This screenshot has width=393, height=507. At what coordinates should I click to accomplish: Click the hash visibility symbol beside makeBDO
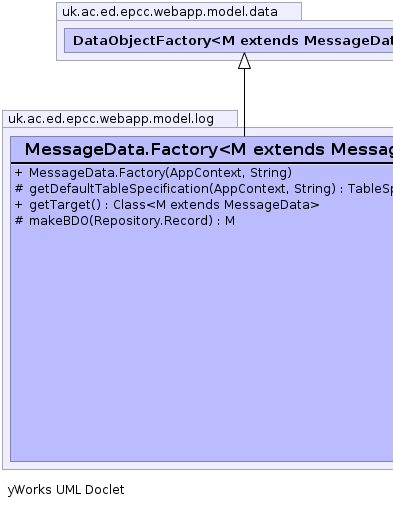coord(19,220)
